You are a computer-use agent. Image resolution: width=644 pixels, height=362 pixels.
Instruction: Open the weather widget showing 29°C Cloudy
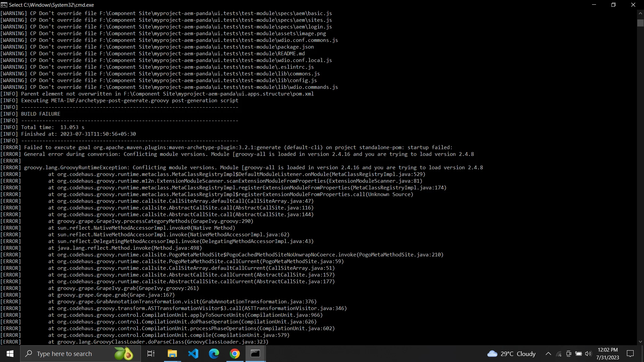(x=511, y=354)
